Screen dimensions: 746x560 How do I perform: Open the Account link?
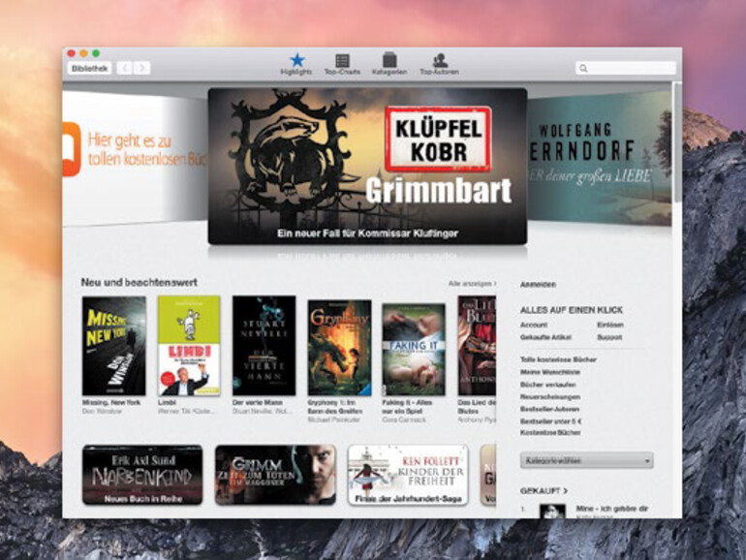(533, 325)
